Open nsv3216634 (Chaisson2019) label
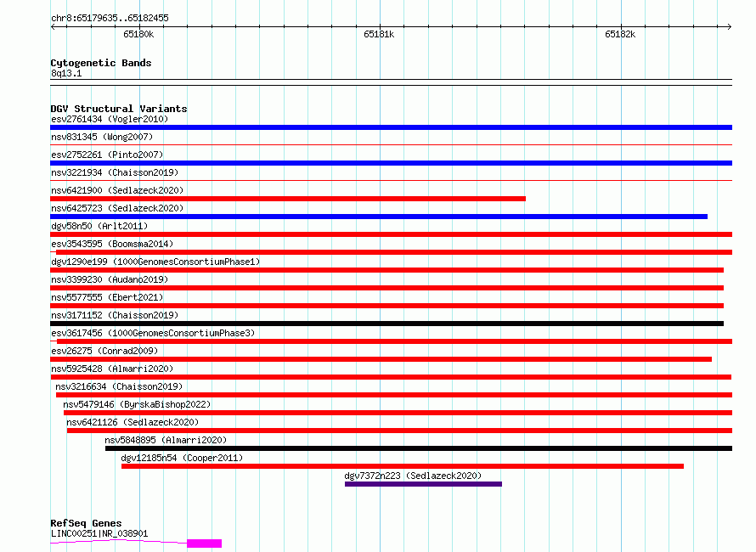 [x=119, y=386]
